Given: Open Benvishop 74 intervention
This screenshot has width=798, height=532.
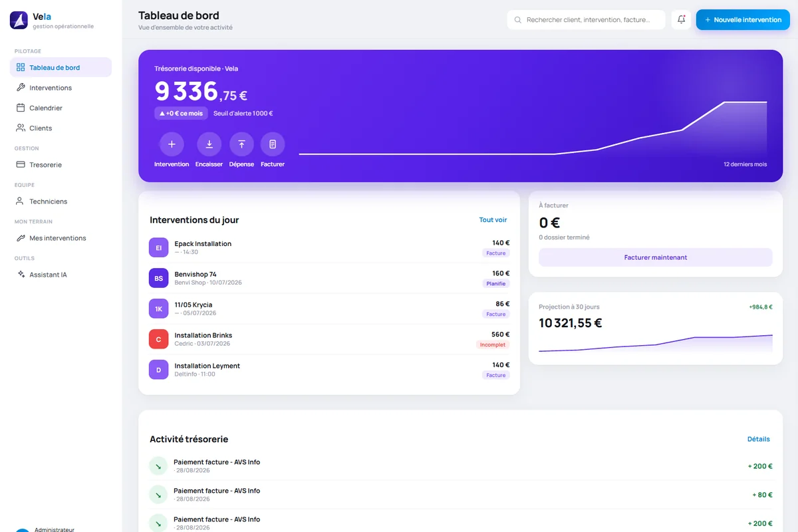Looking at the screenshot, I should coord(329,278).
